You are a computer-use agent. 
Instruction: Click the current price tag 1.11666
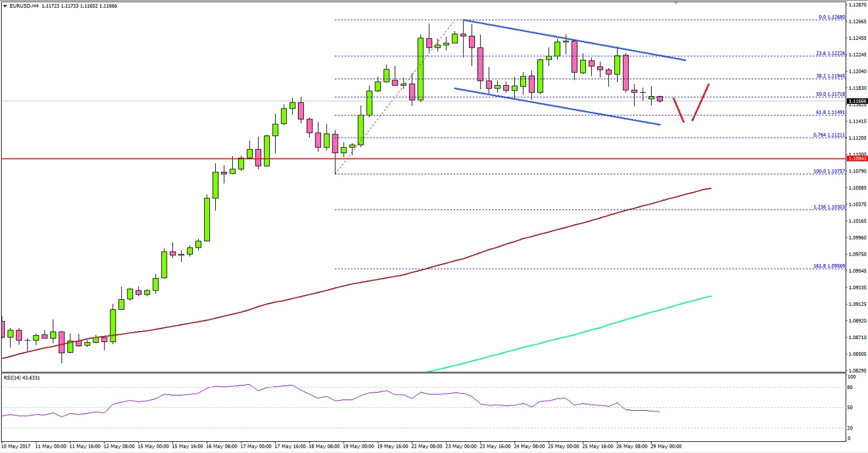[x=855, y=100]
